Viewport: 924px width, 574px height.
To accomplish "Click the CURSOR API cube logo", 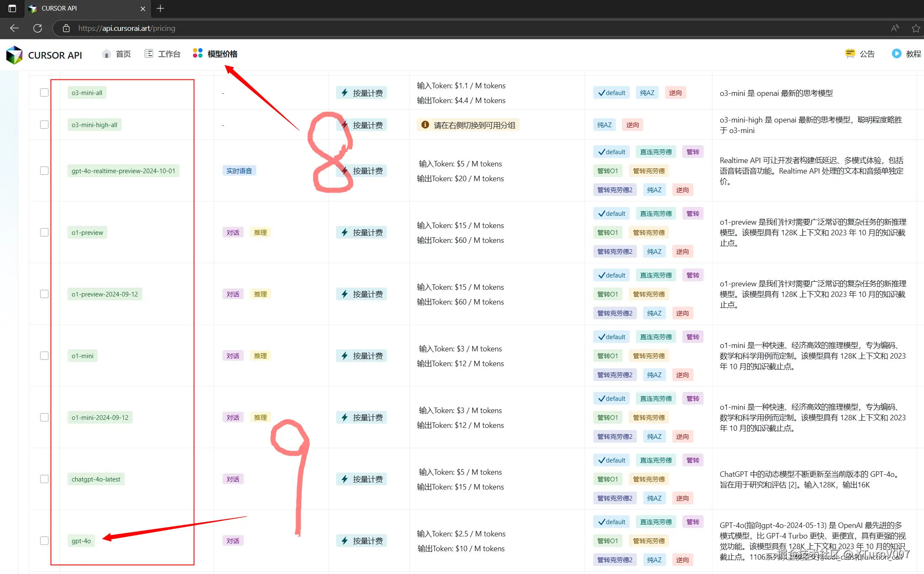I will 14,55.
